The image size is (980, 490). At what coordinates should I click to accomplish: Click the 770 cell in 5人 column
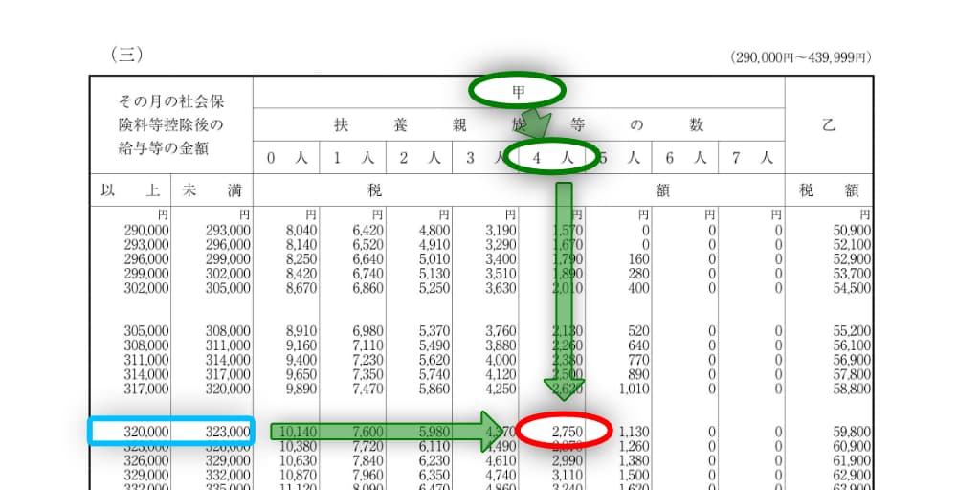(638, 360)
